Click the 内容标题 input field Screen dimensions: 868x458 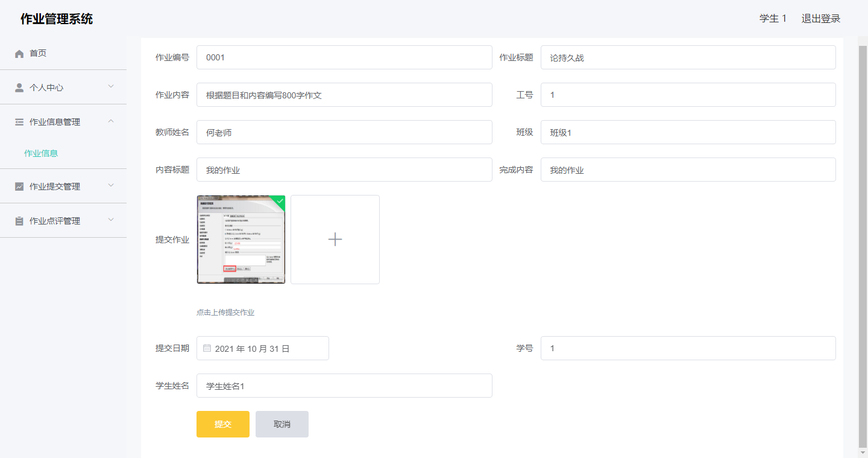coord(344,170)
